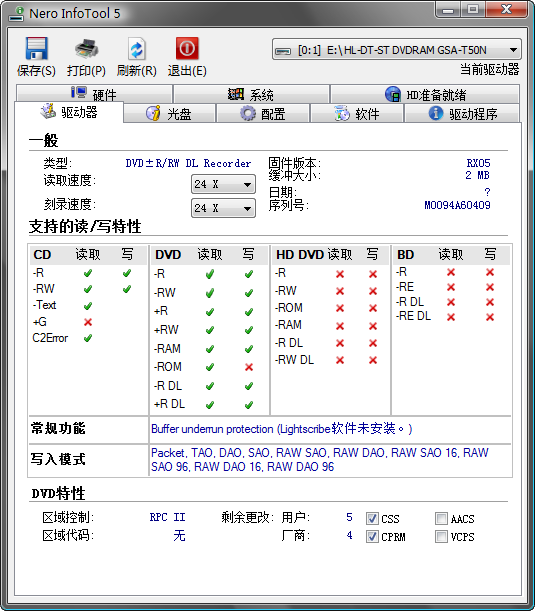Click the drive icon in the drive selector
Image resolution: width=535 pixels, height=611 pixels.
tap(283, 51)
